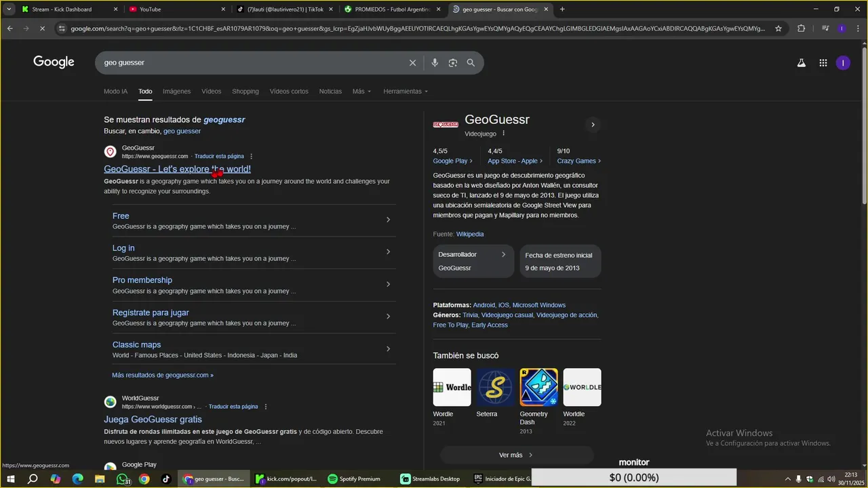868x488 pixels.
Task: Expand the Regístrate para jugar chevron
Action: click(388, 317)
